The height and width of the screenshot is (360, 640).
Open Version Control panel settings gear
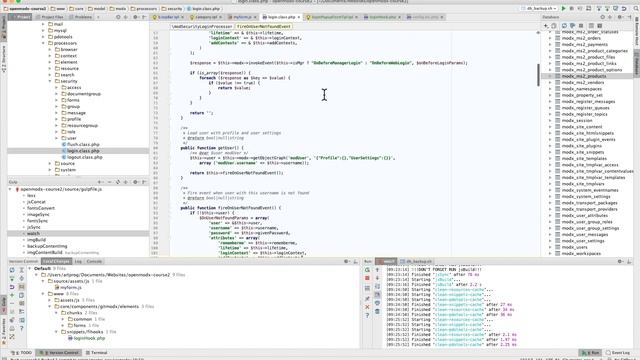347,261
